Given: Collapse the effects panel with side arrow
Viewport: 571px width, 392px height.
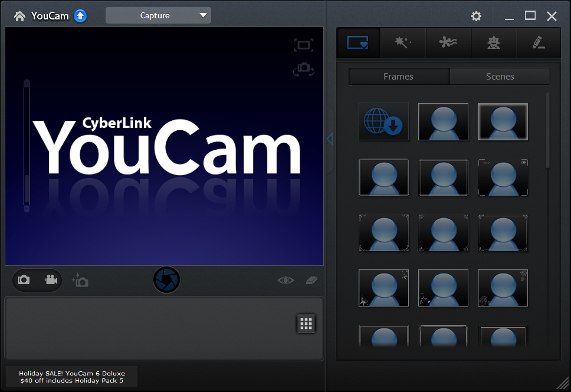Looking at the screenshot, I should click(330, 139).
